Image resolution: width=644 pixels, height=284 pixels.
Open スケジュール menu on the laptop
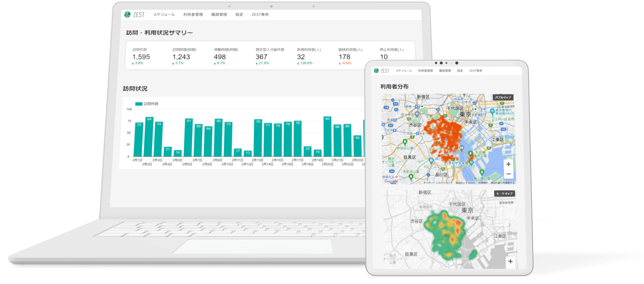[164, 15]
